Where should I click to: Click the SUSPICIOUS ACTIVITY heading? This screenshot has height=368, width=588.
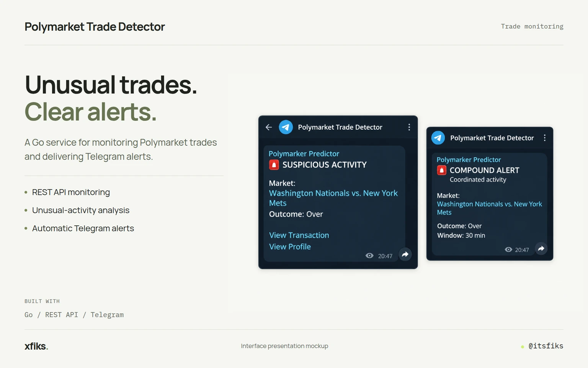[325, 165]
